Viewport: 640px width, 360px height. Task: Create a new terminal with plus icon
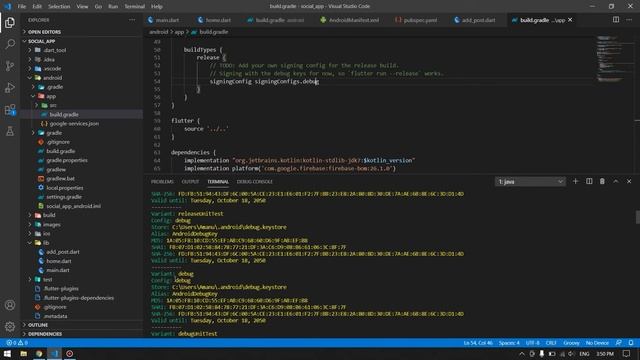click(576, 181)
